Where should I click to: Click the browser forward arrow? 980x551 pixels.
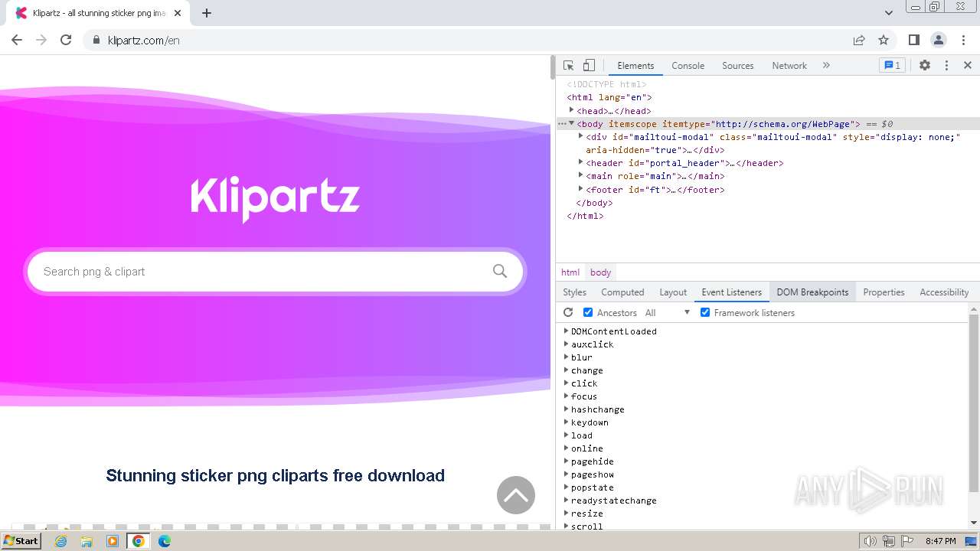41,40
